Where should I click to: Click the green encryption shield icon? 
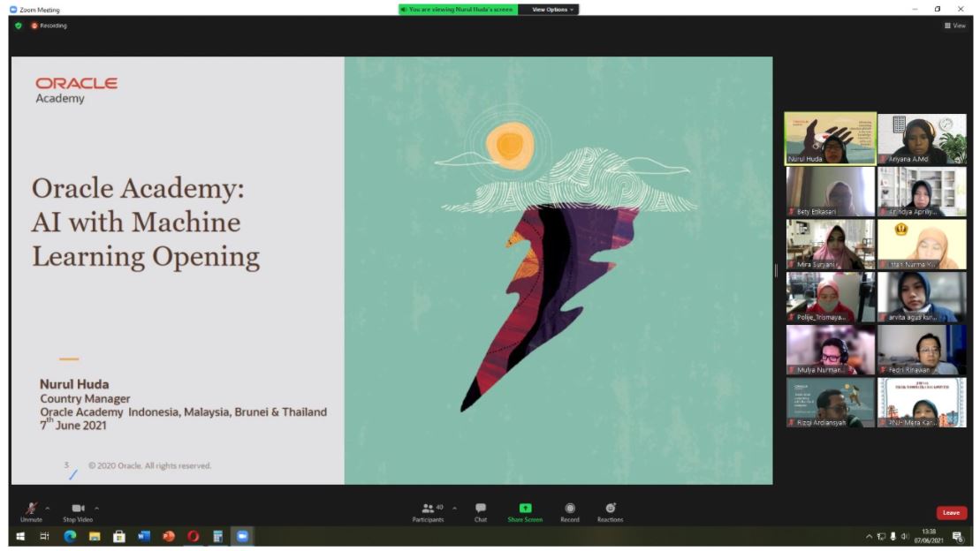tap(18, 26)
